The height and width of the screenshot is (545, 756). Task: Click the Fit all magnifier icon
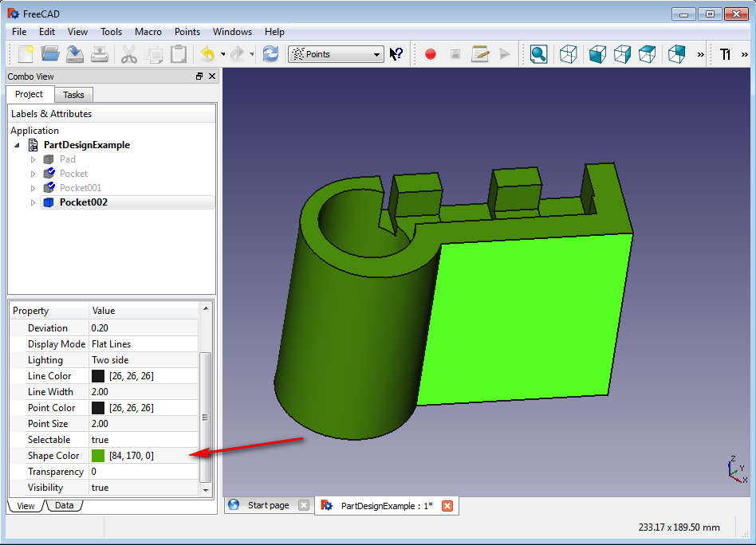539,54
